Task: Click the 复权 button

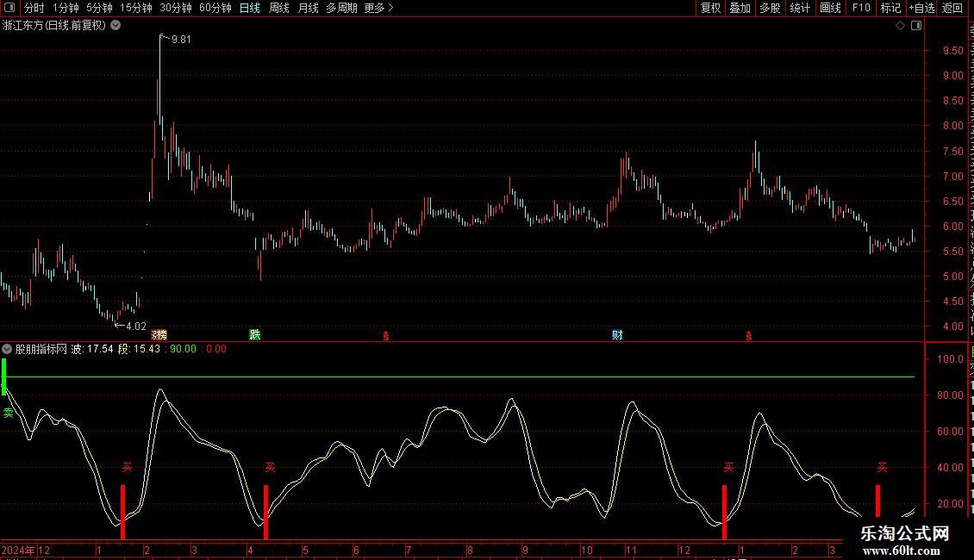Action: 710,8
